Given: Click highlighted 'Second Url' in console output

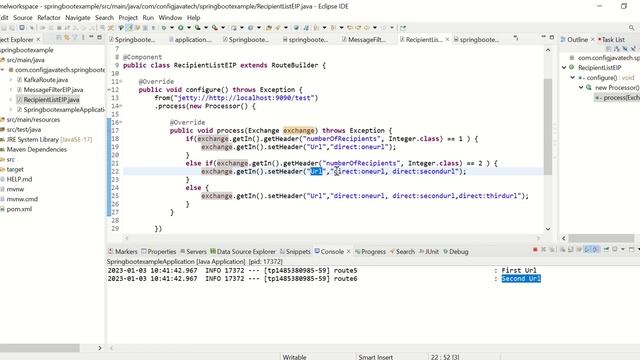Looking at the screenshot, I should (521, 278).
